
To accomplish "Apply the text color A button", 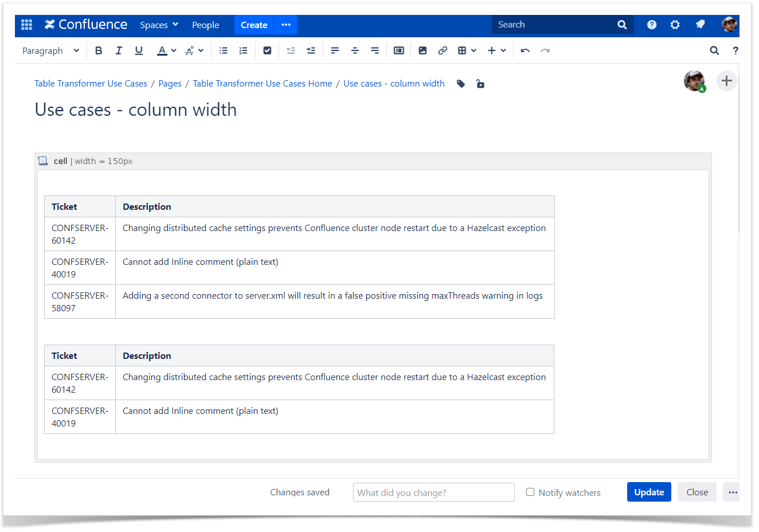I will (162, 50).
